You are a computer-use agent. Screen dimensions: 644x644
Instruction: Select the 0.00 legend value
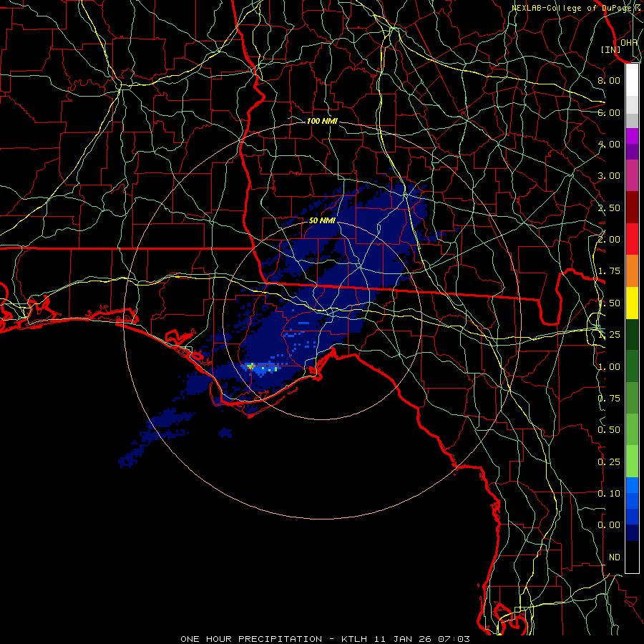pos(609,525)
